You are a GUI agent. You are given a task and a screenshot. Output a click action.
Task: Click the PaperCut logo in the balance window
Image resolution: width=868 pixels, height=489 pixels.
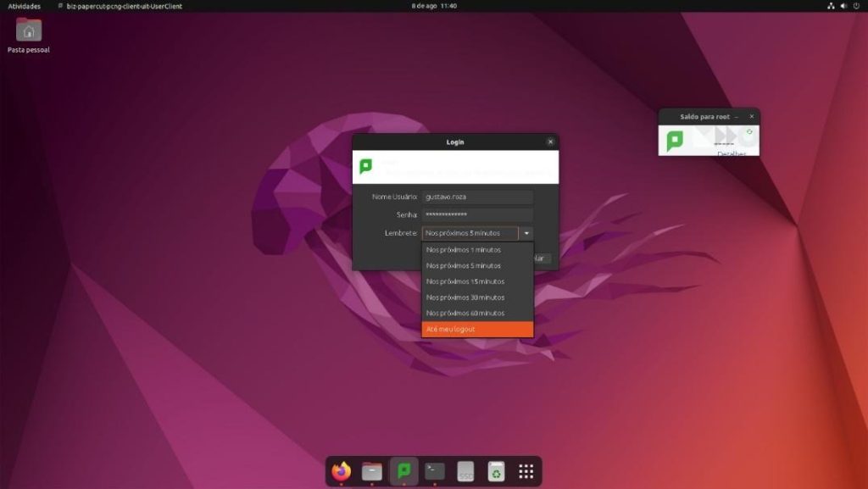click(675, 141)
